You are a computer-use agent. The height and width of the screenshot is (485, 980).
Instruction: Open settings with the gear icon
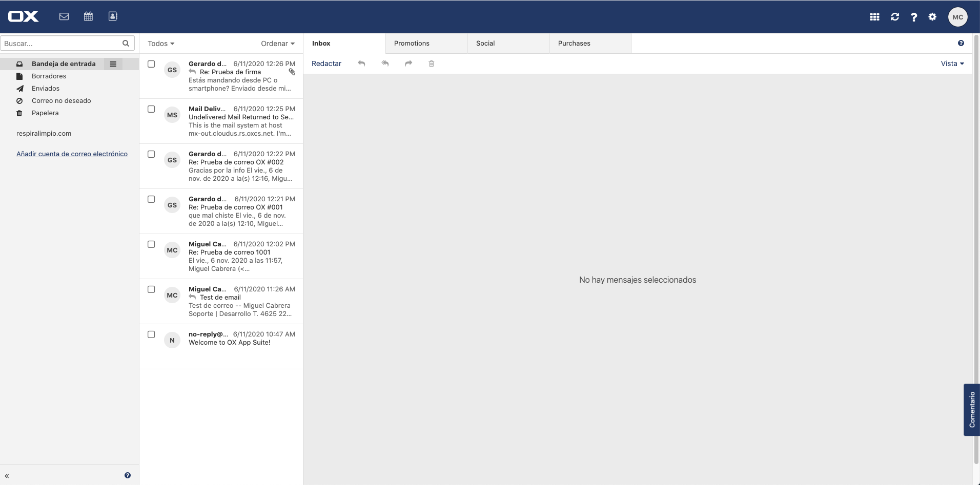click(x=932, y=17)
